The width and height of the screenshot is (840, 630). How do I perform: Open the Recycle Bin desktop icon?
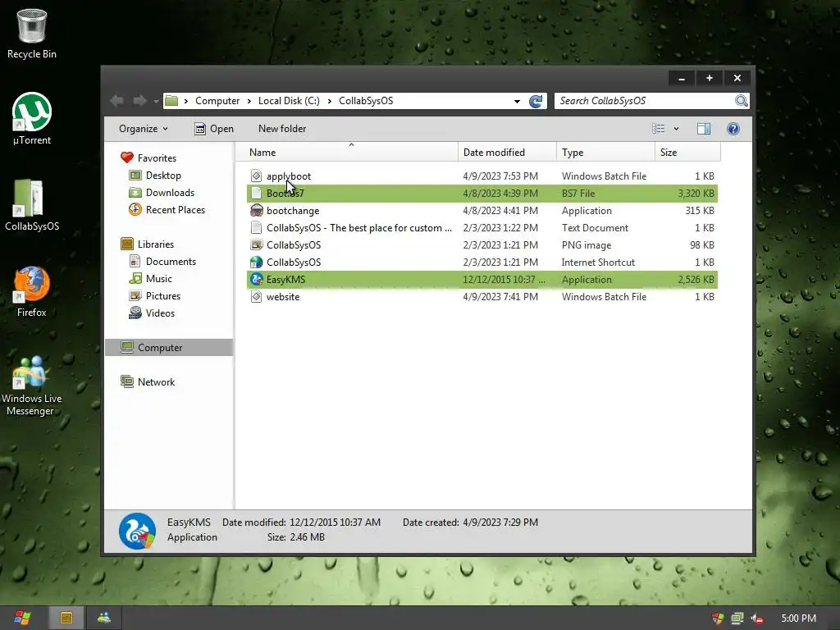[x=32, y=33]
